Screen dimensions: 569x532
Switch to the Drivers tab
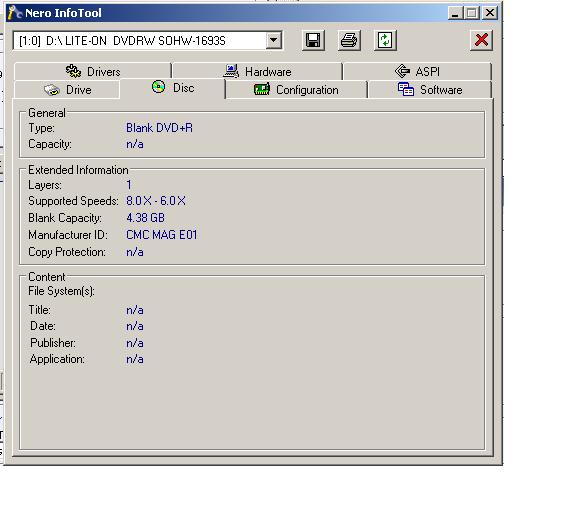click(x=93, y=71)
